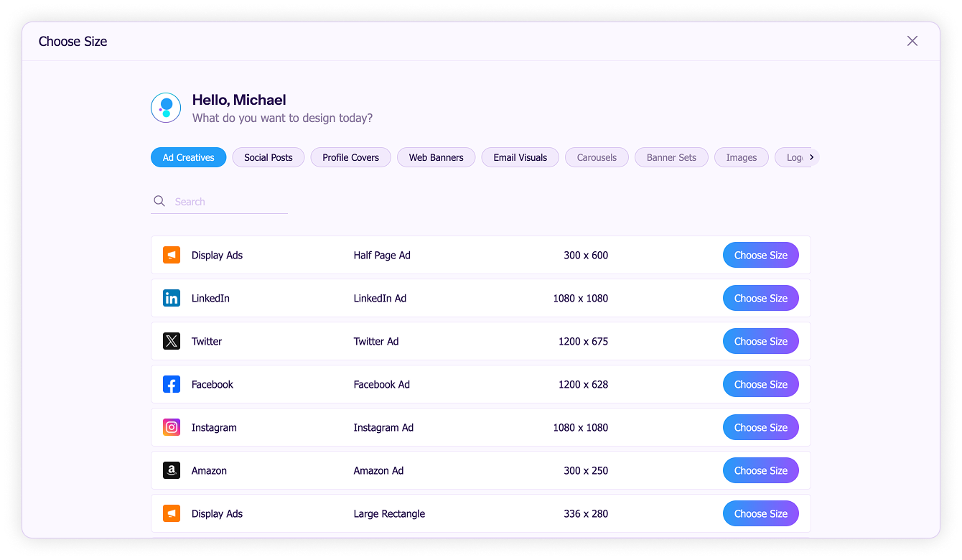Click the "1080 x 1080" value in the LinkedIn row
The width and height of the screenshot is (962, 560).
pos(580,298)
